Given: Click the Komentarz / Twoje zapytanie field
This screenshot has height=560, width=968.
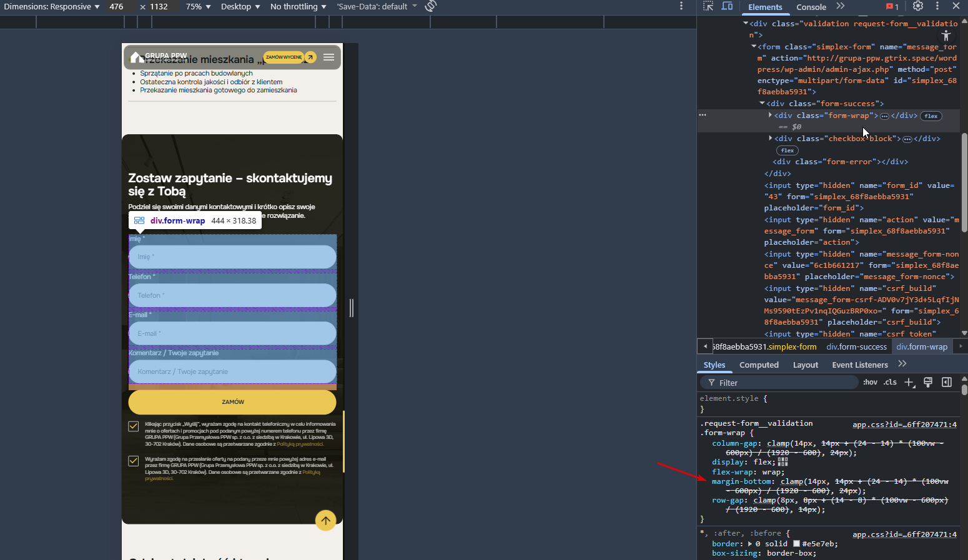Looking at the screenshot, I should click(x=232, y=371).
